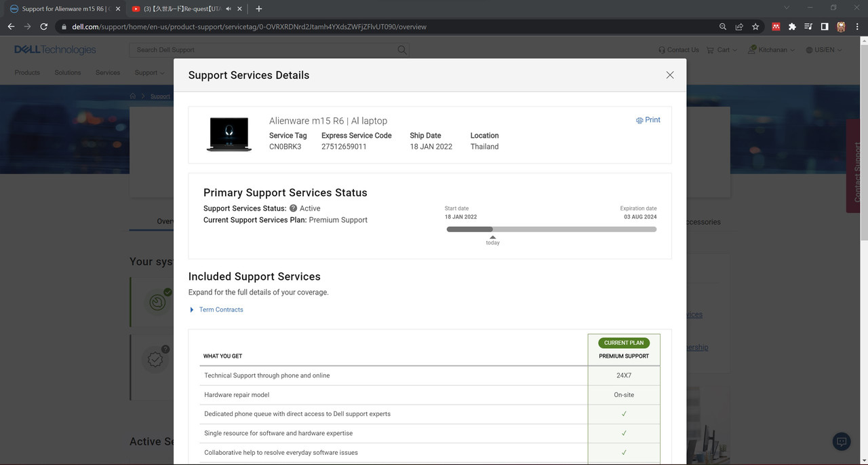Open the Kitchanan account dropdown
The height and width of the screenshot is (465, 868).
point(771,50)
